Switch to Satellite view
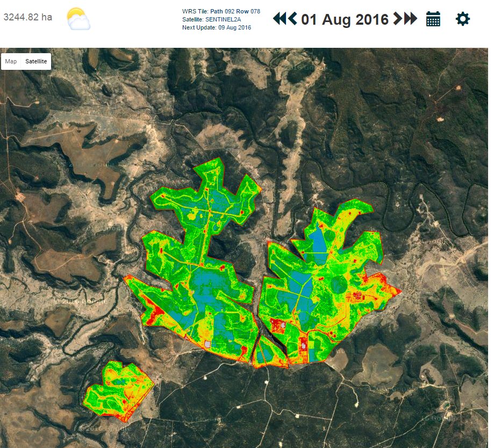The height and width of the screenshot is (448, 494). [x=36, y=61]
